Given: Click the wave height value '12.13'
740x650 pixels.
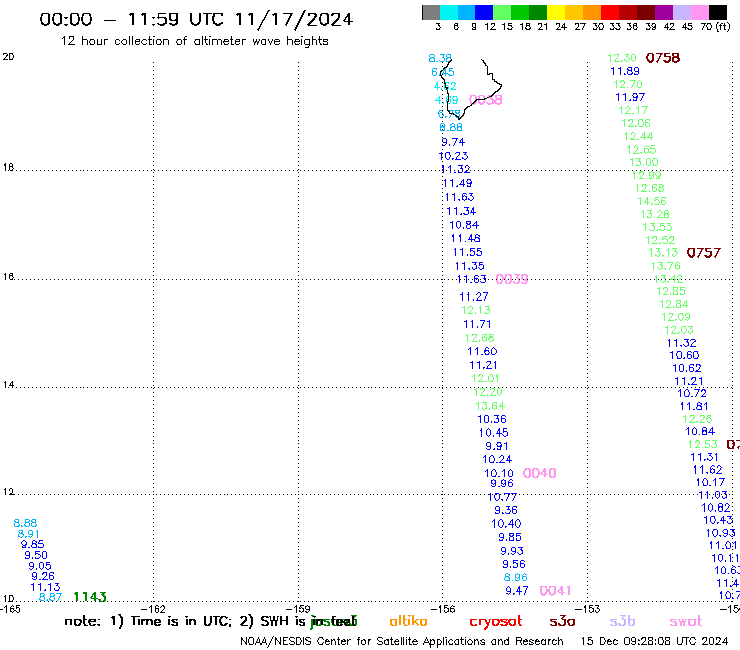Looking at the screenshot, I should point(476,310).
